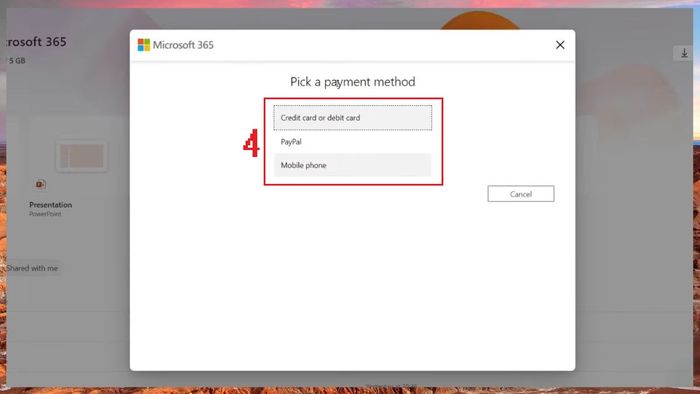Click the Microsoft 365 logo in dialog
This screenshot has width=700, height=394.
[144, 45]
